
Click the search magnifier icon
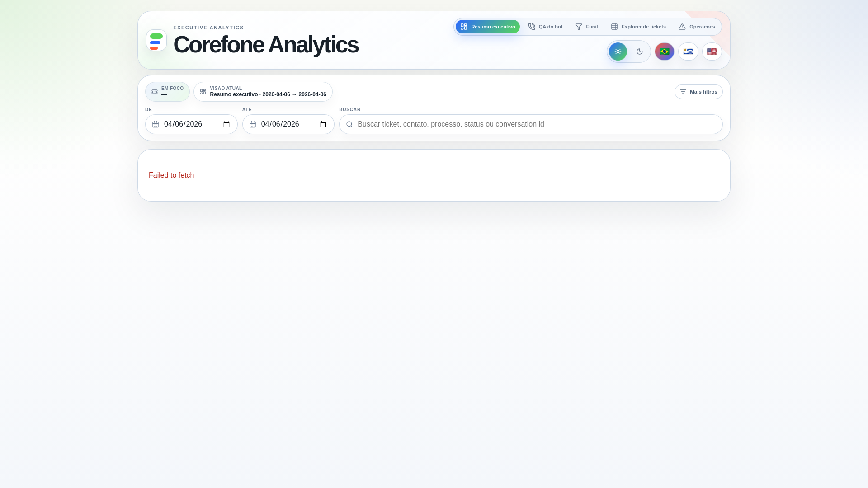click(x=349, y=124)
